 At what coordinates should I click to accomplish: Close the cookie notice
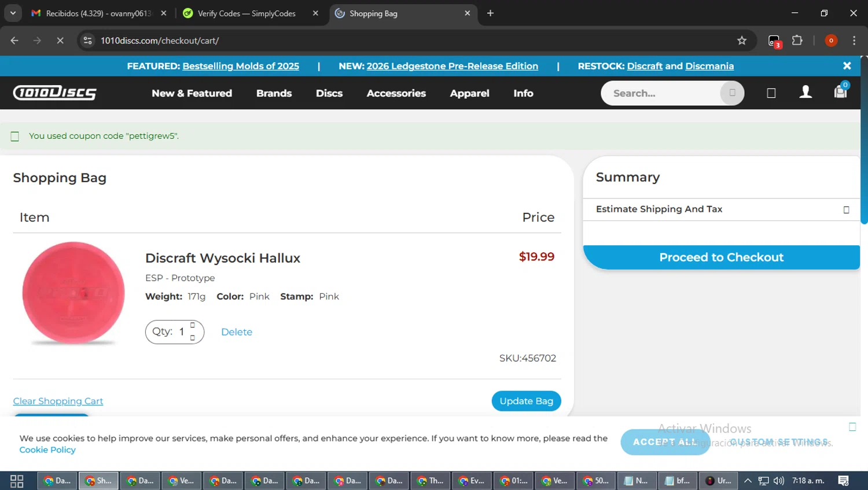[852, 427]
